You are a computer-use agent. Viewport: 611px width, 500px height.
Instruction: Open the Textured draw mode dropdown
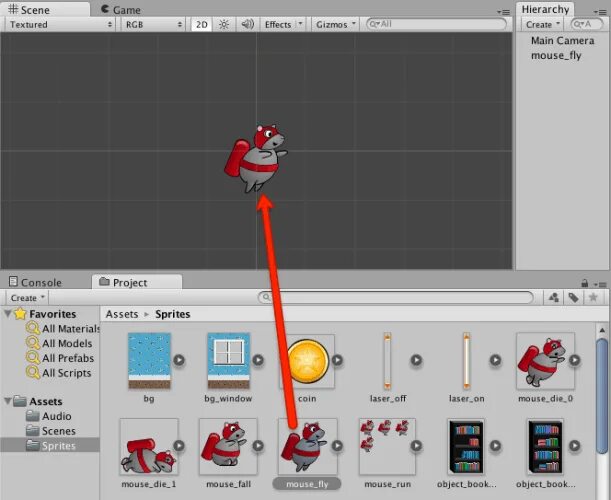tap(60, 25)
